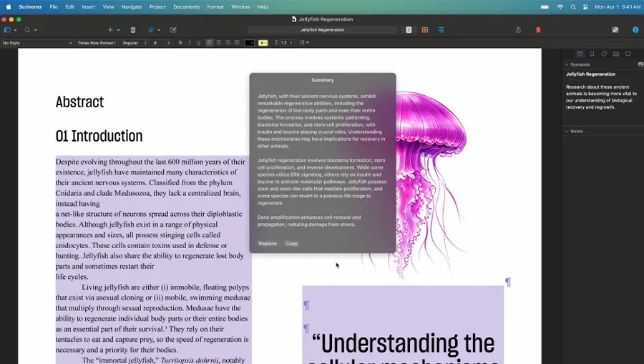
Task: Open the black text color swatch
Action: tap(249, 43)
